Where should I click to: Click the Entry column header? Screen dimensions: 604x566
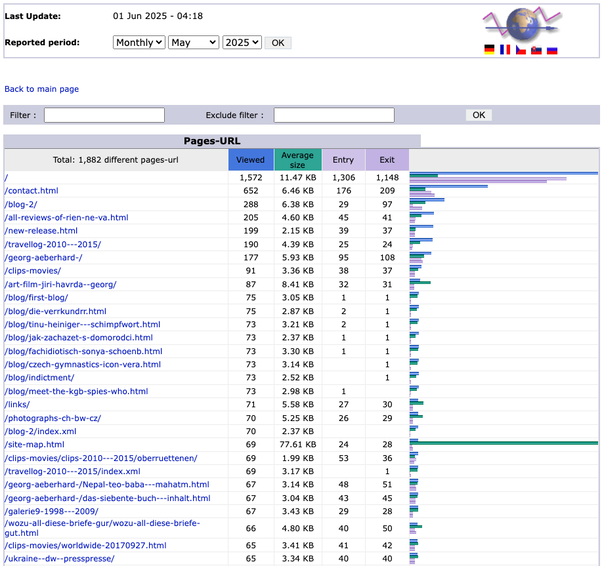tap(343, 160)
